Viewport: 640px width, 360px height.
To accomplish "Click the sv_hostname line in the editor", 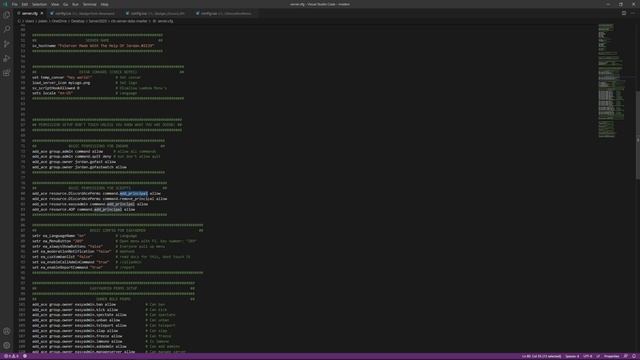I will click(93, 46).
